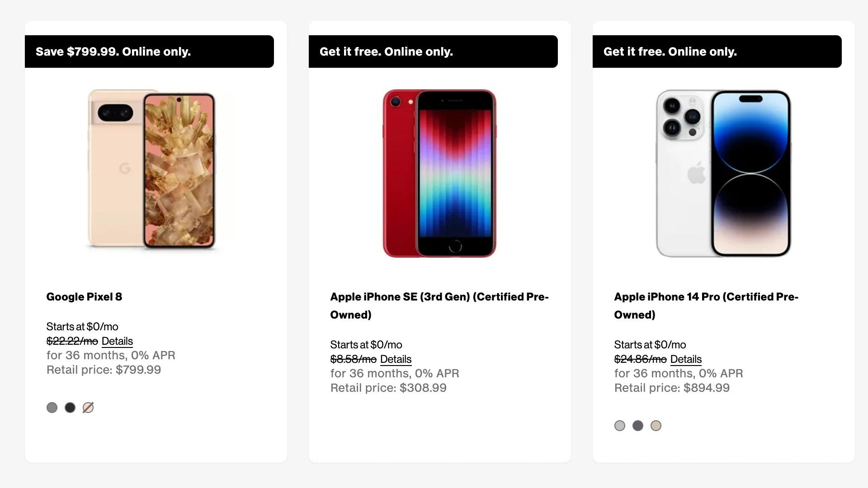Screen dimensions: 868x488
Task: Open the silver iPhone 14 Pro product image
Action: [x=723, y=174]
